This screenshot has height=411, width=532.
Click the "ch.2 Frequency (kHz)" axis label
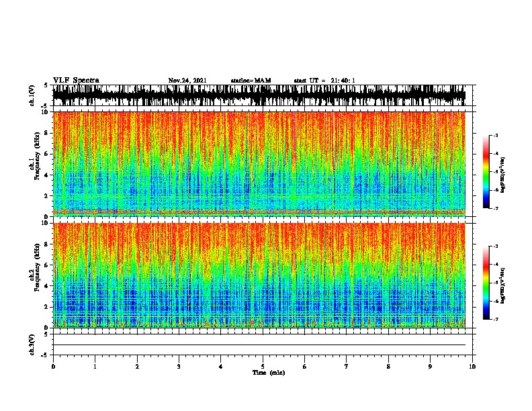pyautogui.click(x=35, y=267)
